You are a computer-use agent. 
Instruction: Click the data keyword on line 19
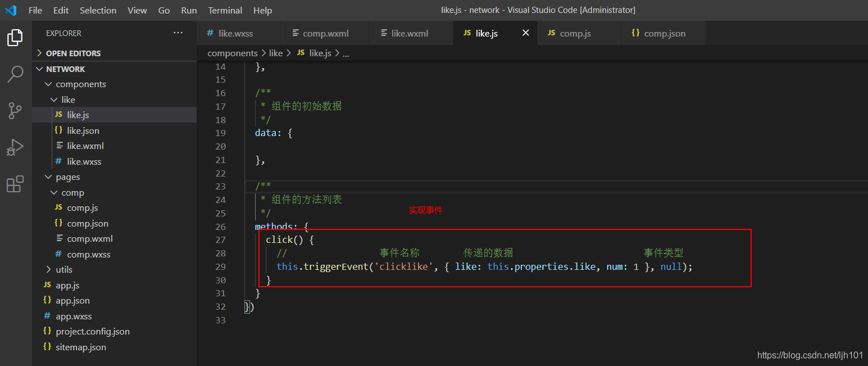coord(266,133)
